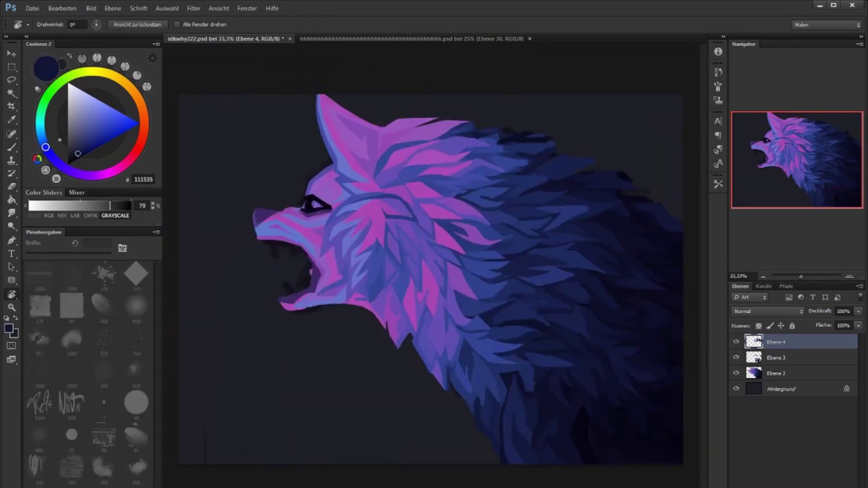Open the Deckkraft opacity dropdown arrow

(x=859, y=311)
